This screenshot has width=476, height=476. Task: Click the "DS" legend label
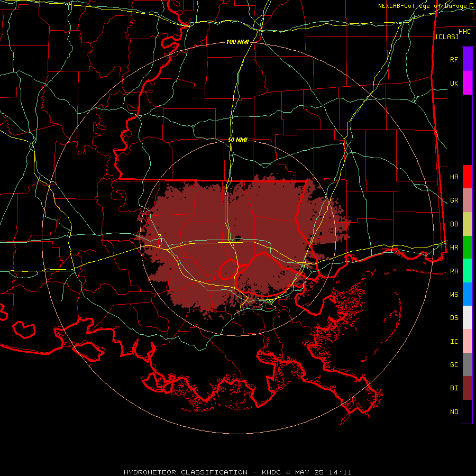(454, 318)
